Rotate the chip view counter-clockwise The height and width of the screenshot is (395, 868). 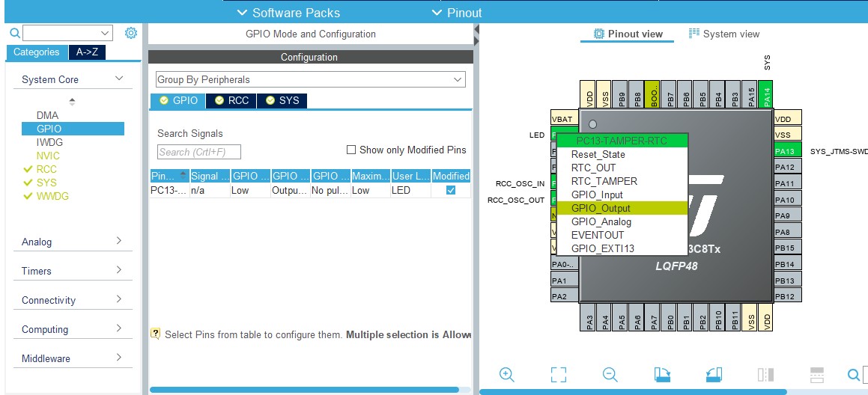pos(714,375)
